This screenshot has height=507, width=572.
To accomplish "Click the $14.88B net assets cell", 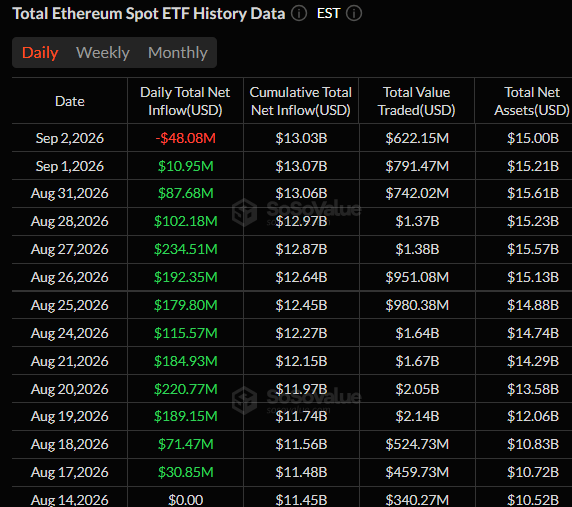I will [533, 305].
